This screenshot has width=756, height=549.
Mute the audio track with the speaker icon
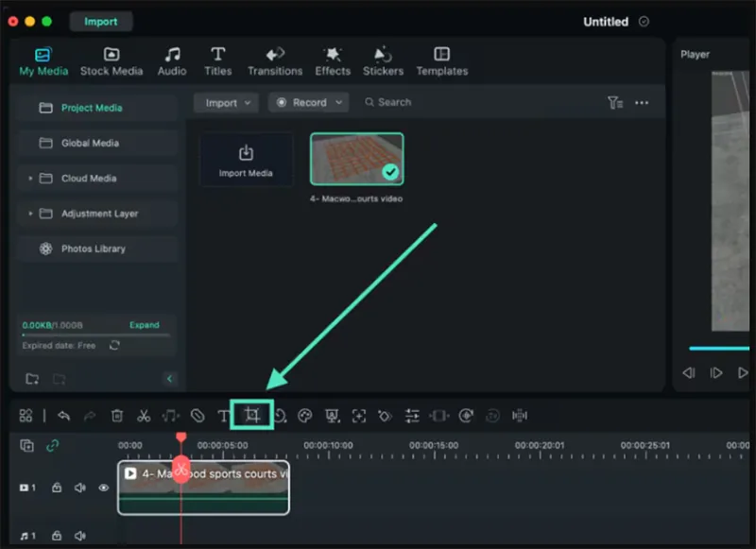point(80,535)
